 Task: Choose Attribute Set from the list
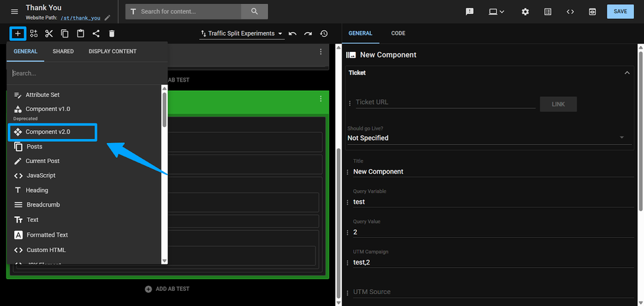(x=84, y=95)
